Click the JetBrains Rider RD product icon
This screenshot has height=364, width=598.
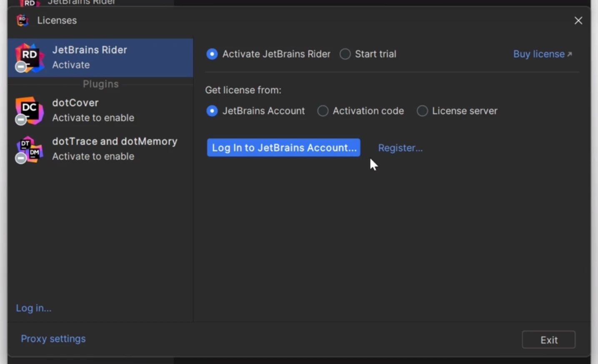pyautogui.click(x=30, y=57)
